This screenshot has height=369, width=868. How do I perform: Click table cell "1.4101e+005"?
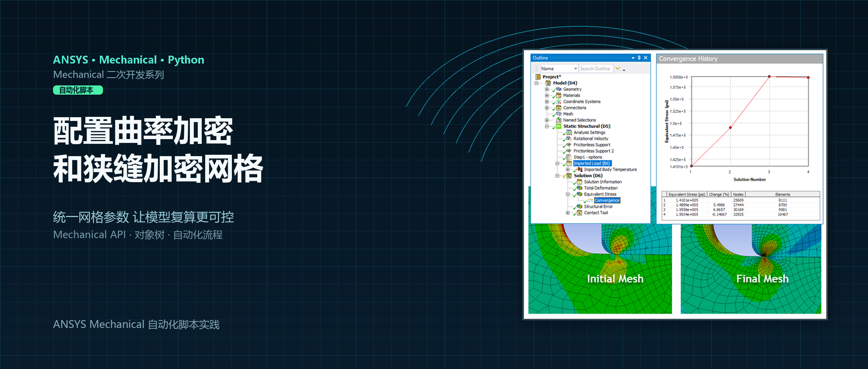click(687, 200)
